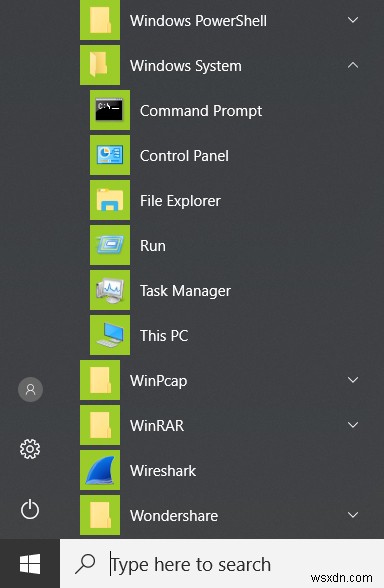The image size is (384, 588).
Task: Open the File Explorer icon
Action: (110, 200)
